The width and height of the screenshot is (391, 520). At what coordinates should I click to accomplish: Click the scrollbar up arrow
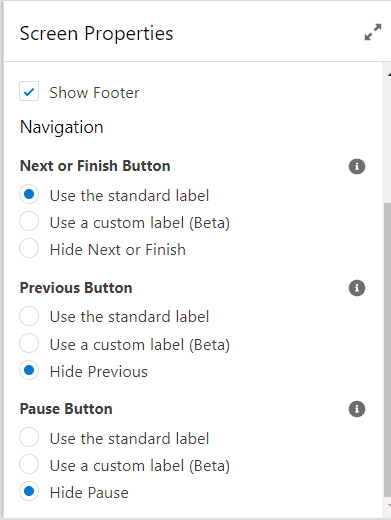tap(388, 75)
